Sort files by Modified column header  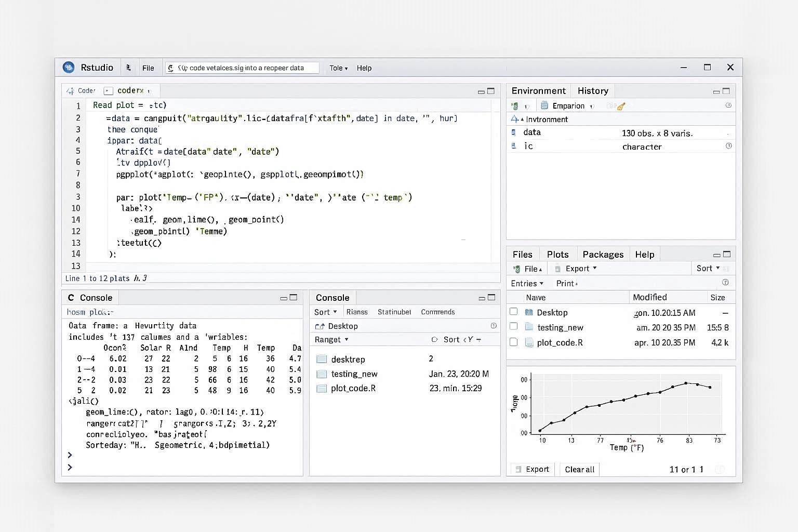[x=650, y=297]
